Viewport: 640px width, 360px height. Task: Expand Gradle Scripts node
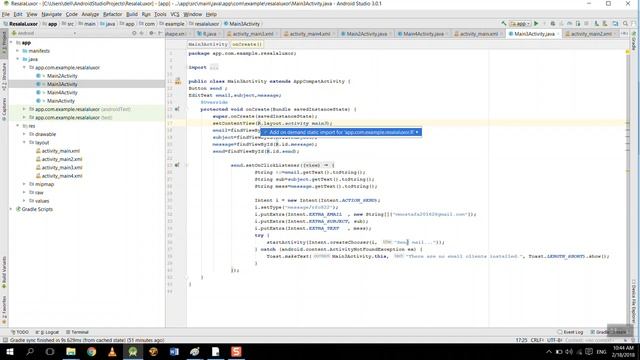click(x=11, y=209)
